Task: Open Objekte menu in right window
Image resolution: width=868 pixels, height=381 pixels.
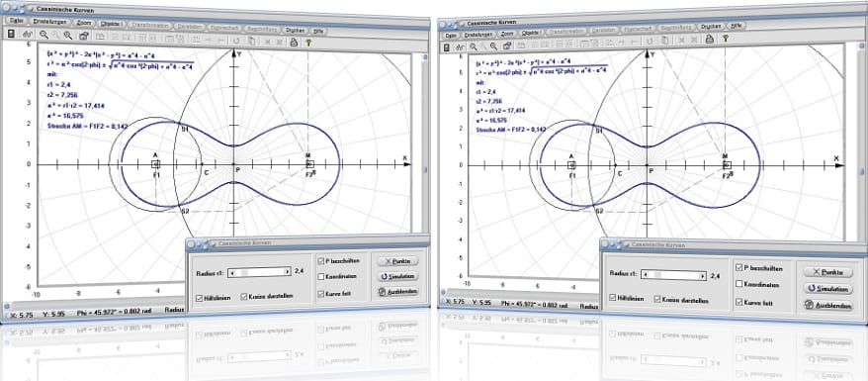Action: (531, 33)
